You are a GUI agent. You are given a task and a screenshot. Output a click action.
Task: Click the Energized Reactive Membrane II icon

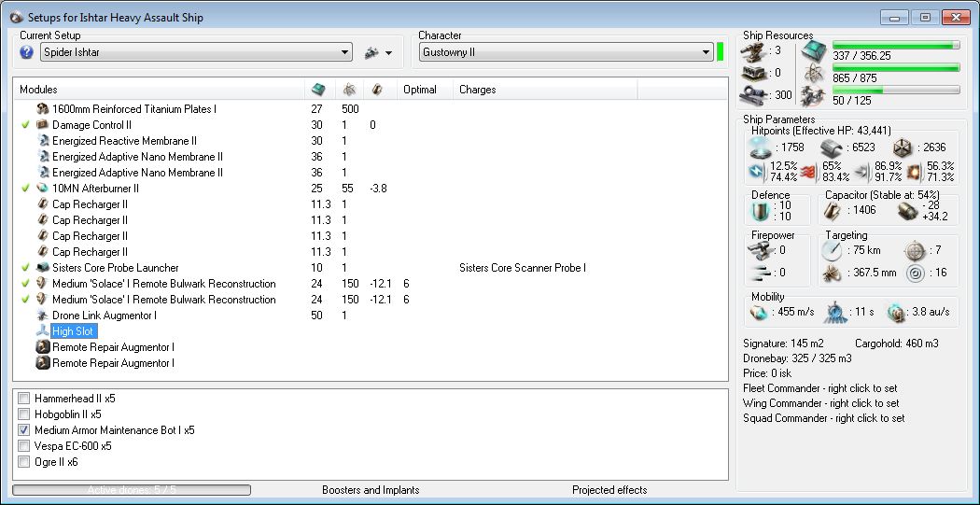tap(43, 141)
